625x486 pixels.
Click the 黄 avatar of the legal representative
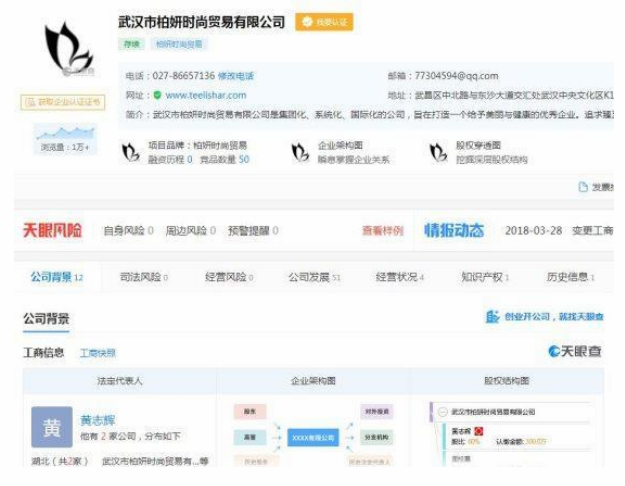(51, 427)
